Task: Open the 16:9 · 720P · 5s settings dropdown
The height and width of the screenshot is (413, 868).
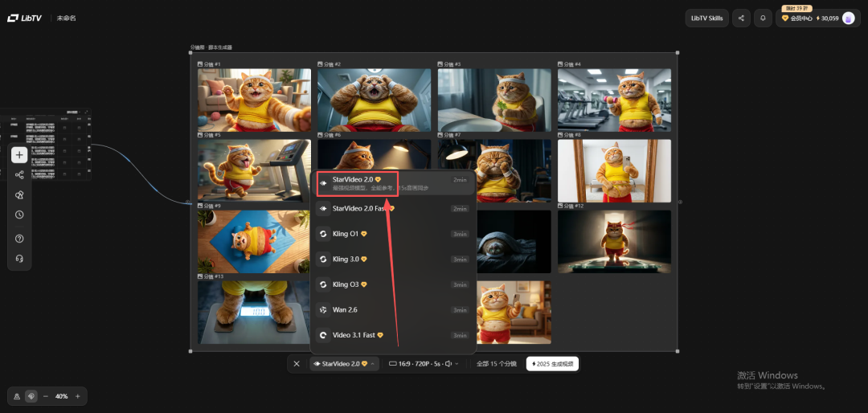Action: [x=424, y=364]
